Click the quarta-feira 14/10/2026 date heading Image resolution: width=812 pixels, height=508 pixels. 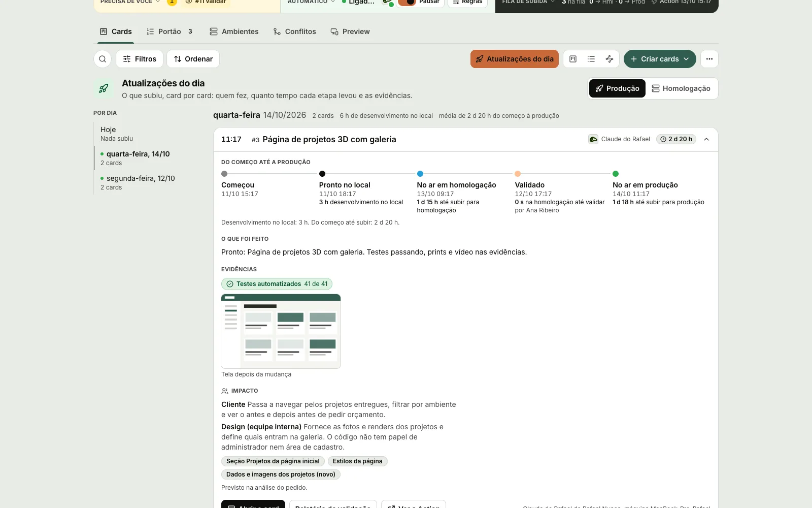[x=259, y=115]
